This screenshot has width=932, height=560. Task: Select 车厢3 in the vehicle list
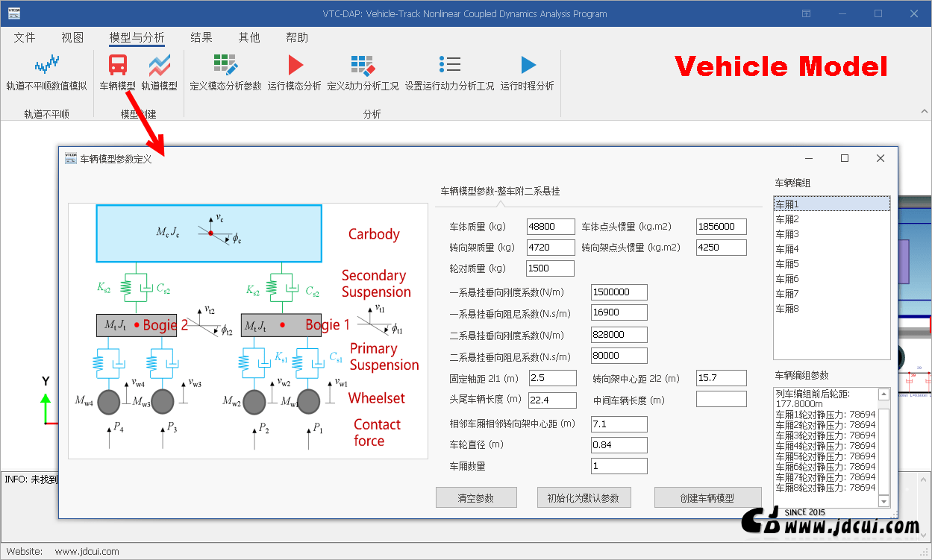[787, 234]
